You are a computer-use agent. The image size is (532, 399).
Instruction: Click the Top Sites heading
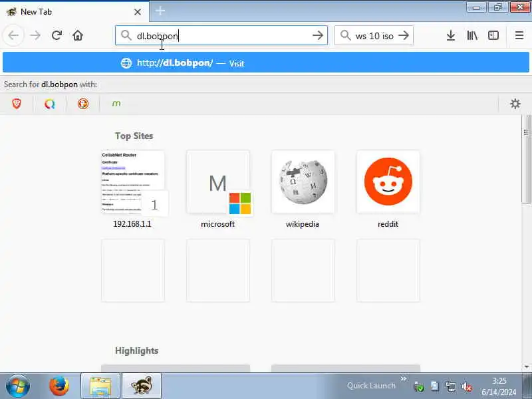tap(134, 136)
